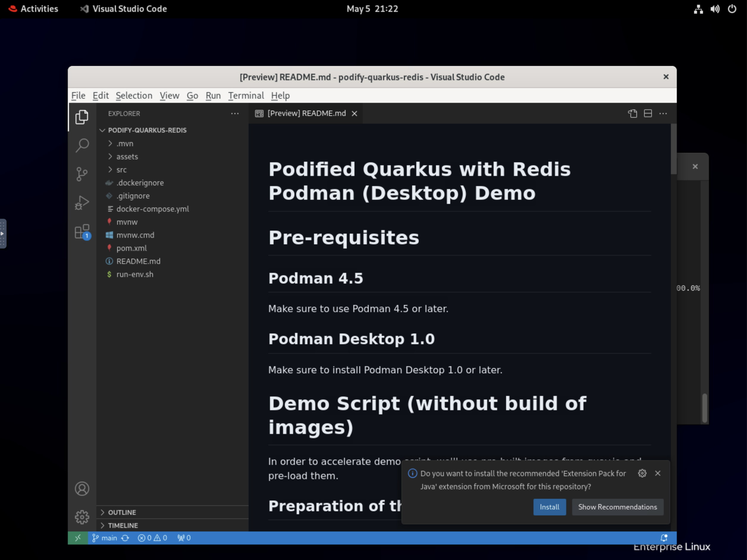Open the Manage gear in activity bar
747x560 pixels.
click(x=82, y=517)
